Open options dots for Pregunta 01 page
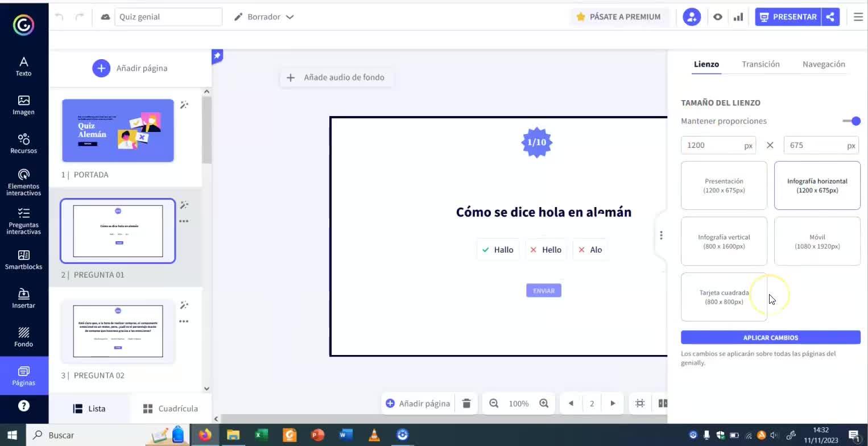 coord(184,221)
